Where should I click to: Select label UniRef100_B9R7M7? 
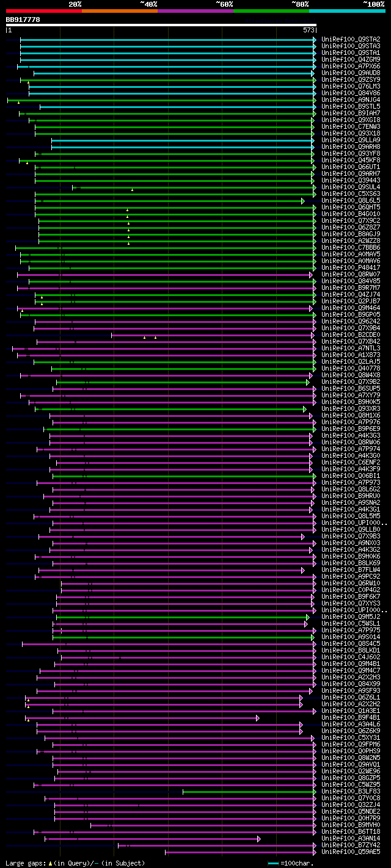pyautogui.click(x=351, y=288)
